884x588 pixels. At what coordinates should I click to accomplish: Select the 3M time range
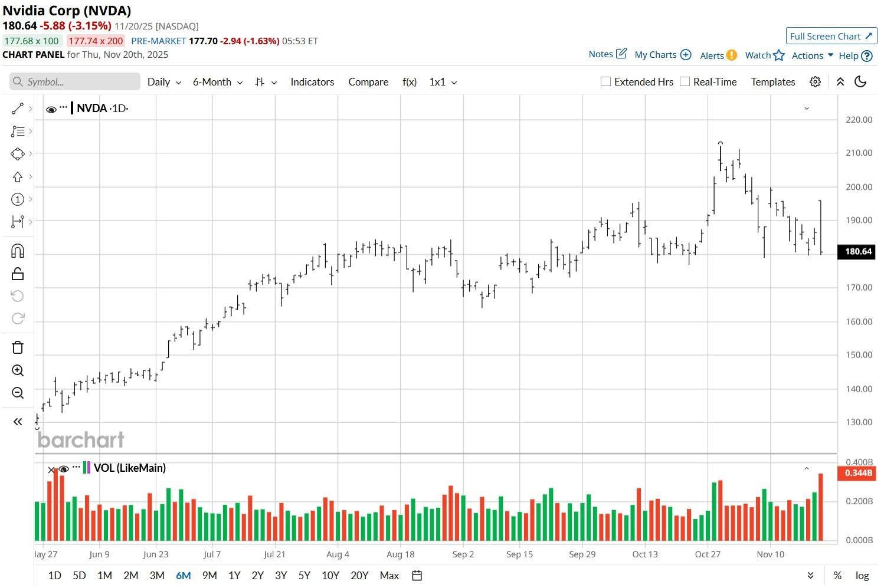click(x=157, y=576)
